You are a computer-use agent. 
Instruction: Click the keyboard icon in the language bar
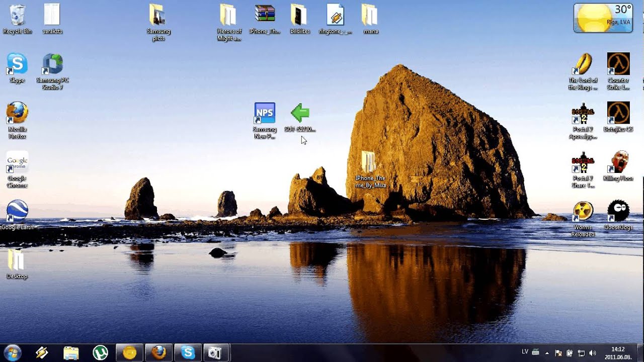click(535, 353)
